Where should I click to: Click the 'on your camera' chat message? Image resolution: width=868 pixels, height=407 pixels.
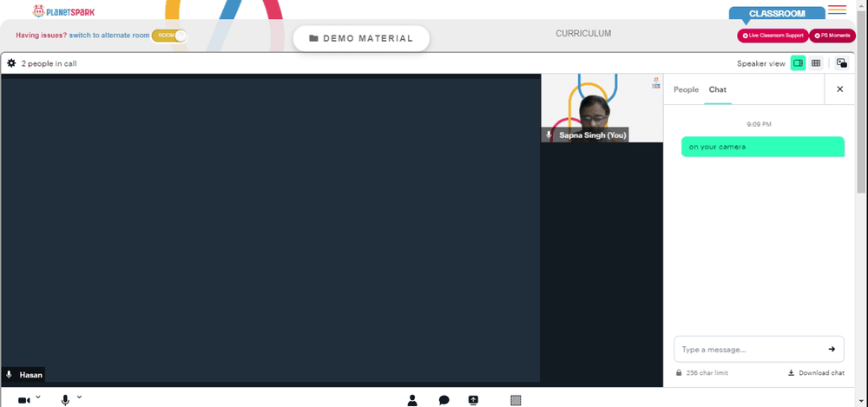pyautogui.click(x=762, y=147)
